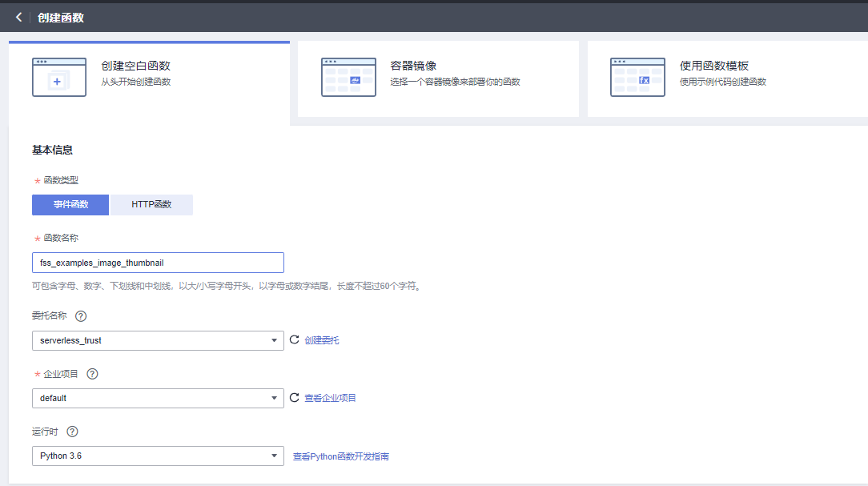Open help icon beside 运行时
Screen dimensions: 868x486
coord(72,432)
